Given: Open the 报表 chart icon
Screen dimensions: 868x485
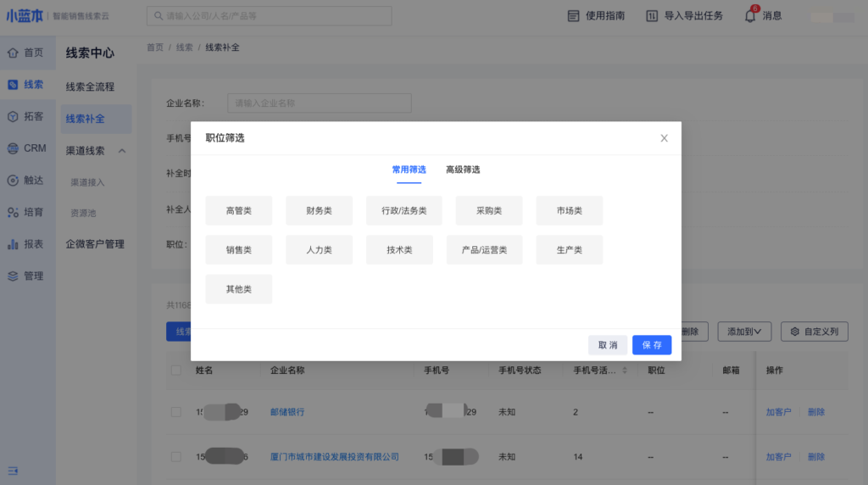Looking at the screenshot, I should click(13, 244).
